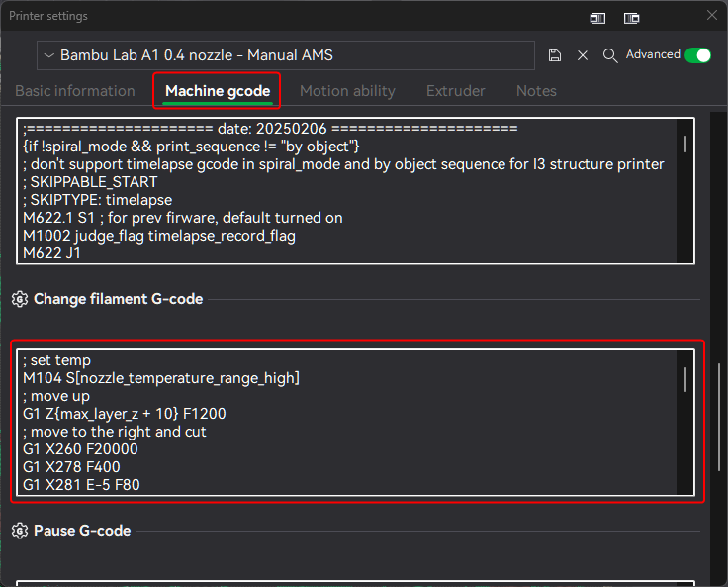Click the Pause G-code text box at bottom
728x587 pixels.
(x=355, y=583)
